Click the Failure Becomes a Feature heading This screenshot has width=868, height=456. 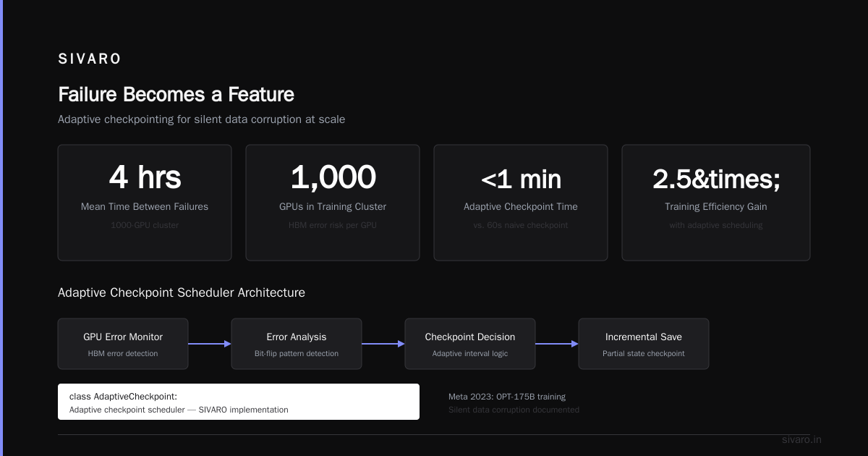pyautogui.click(x=176, y=94)
